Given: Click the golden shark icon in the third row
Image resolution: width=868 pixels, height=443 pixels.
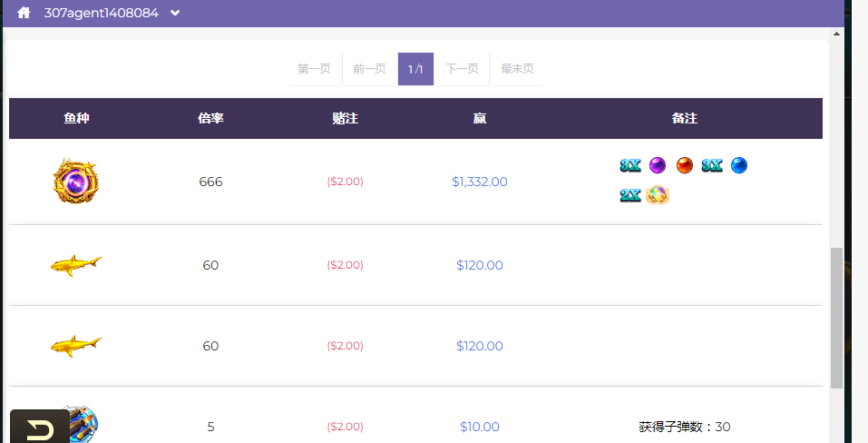Looking at the screenshot, I should click(75, 345).
